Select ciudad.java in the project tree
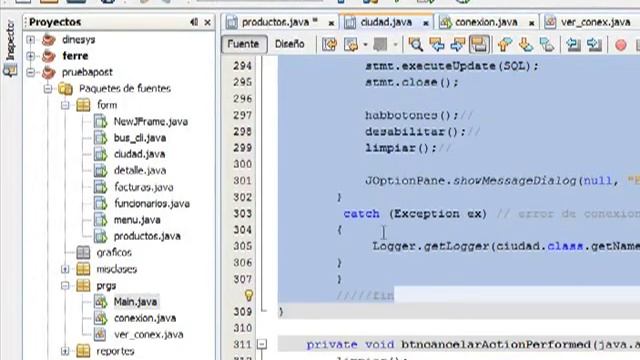The height and width of the screenshot is (360, 640). pyautogui.click(x=139, y=154)
